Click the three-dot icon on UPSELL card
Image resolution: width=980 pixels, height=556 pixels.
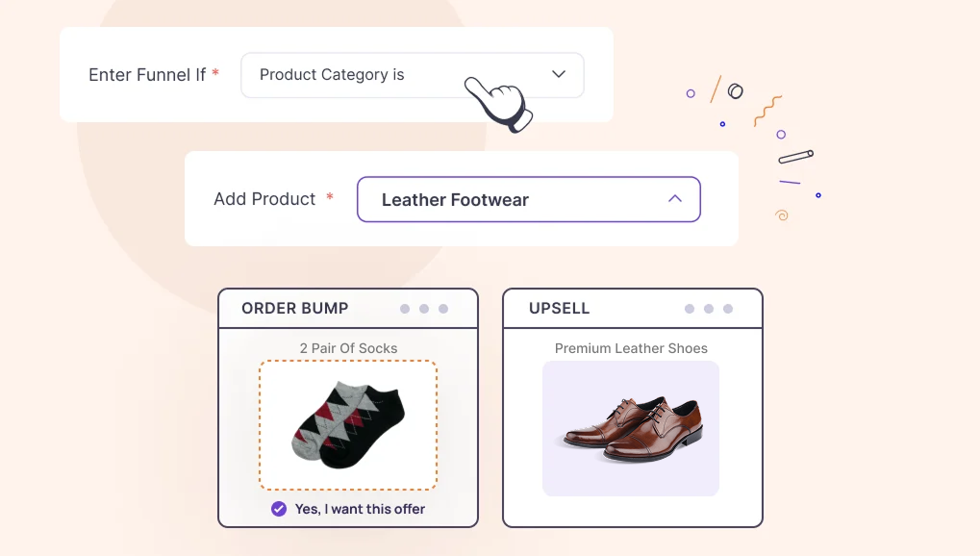coord(708,309)
